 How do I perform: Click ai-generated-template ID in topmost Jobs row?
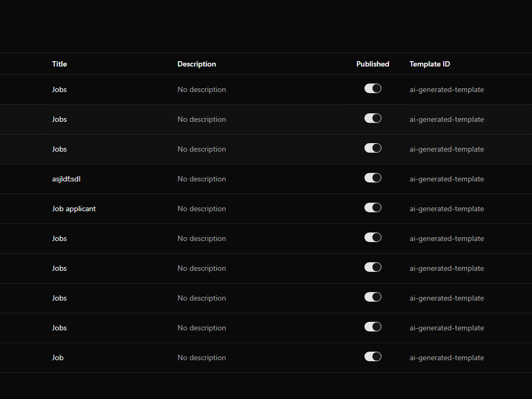point(446,89)
